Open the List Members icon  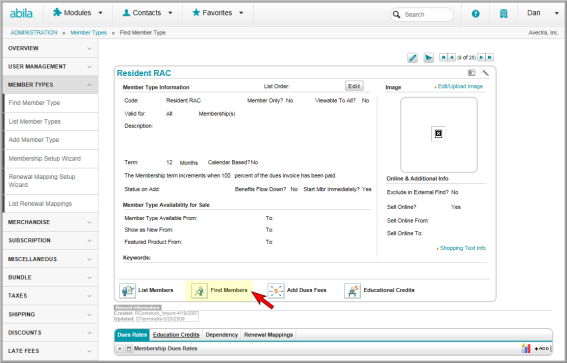pyautogui.click(x=127, y=290)
